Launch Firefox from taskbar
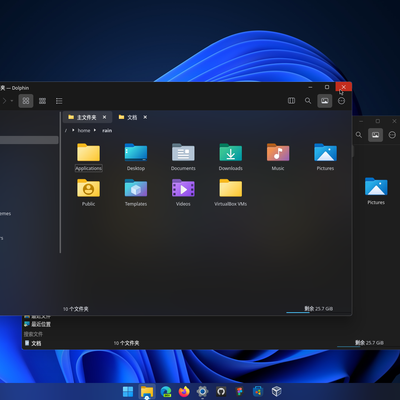400x400 pixels. (184, 391)
